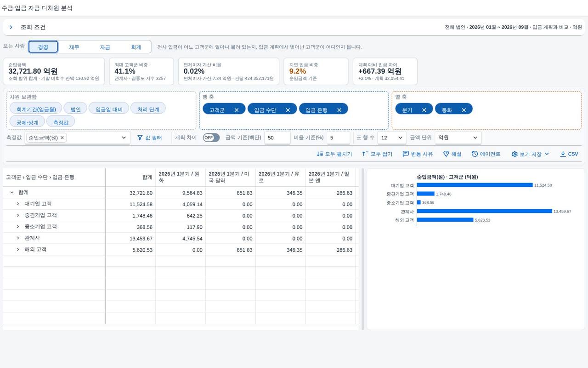Select the 법인 dimension chip
Viewport: 588px width, 368px height.
click(75, 109)
